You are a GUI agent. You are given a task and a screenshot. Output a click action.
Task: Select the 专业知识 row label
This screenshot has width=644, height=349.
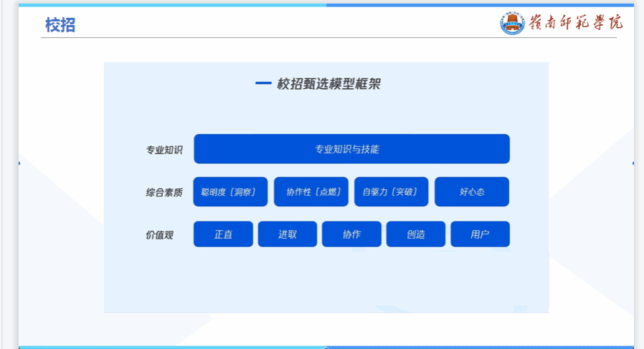pyautogui.click(x=164, y=150)
